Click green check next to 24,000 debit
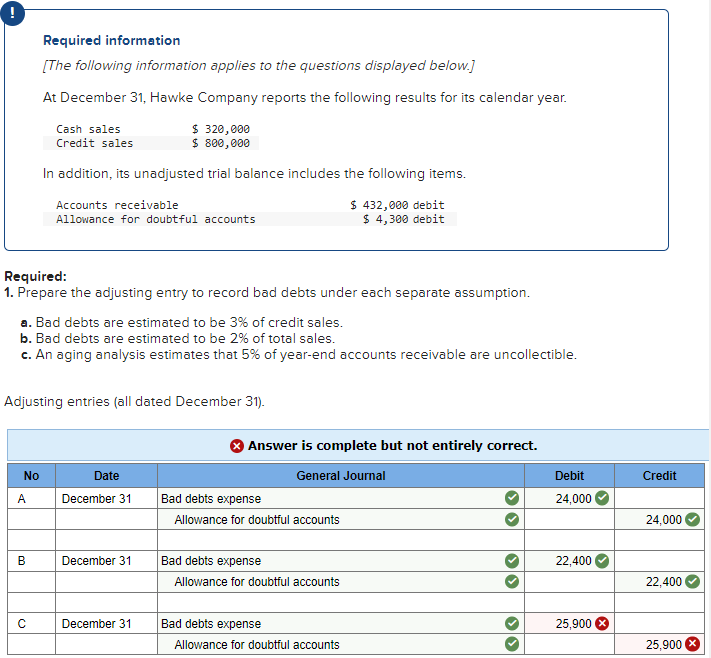Screen dimensions: 711x658 pos(602,498)
